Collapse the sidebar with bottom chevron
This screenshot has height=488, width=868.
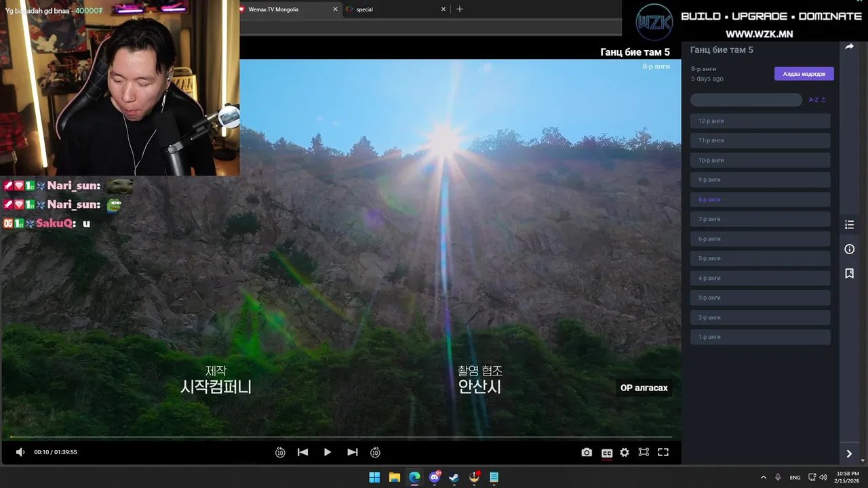click(x=849, y=453)
